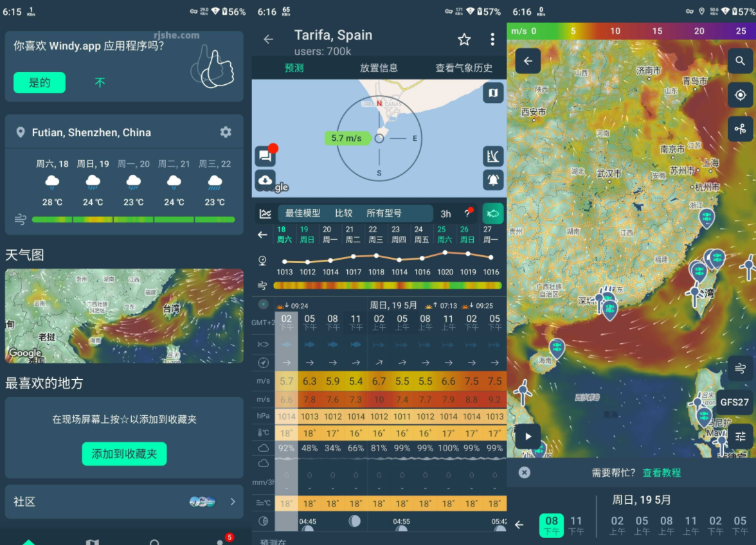The width and height of the screenshot is (756, 545).
Task: Open map settings sliders icon
Action: click(740, 436)
